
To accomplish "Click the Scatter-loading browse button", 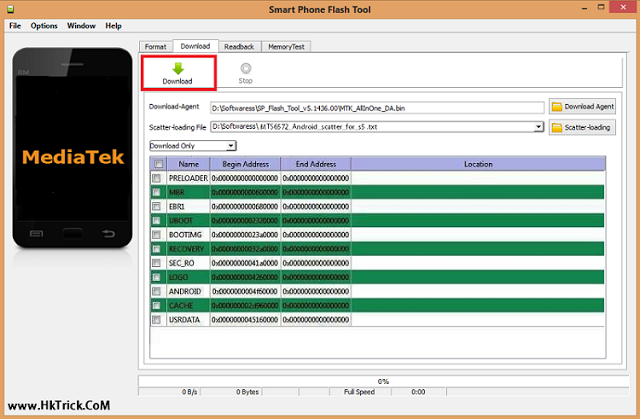I will tap(582, 127).
